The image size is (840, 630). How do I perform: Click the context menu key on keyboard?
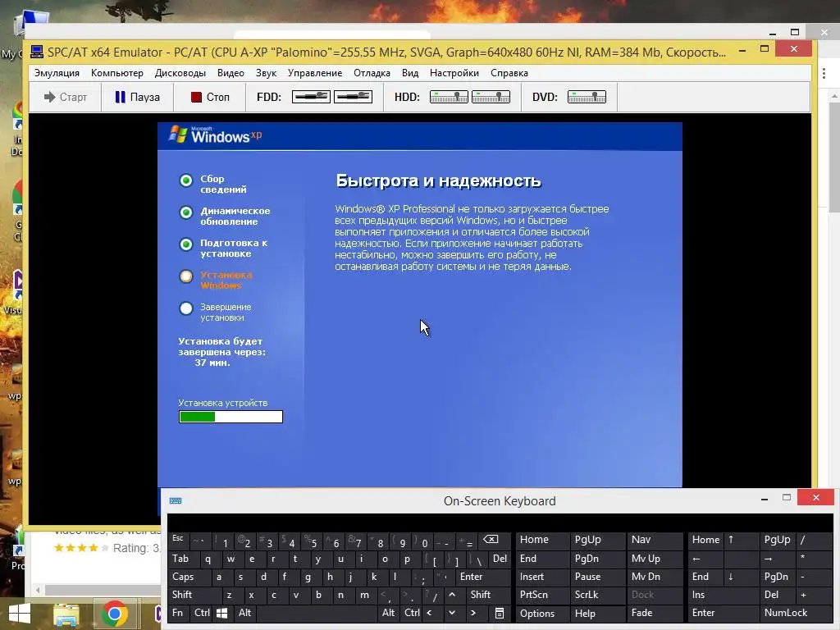pos(500,613)
